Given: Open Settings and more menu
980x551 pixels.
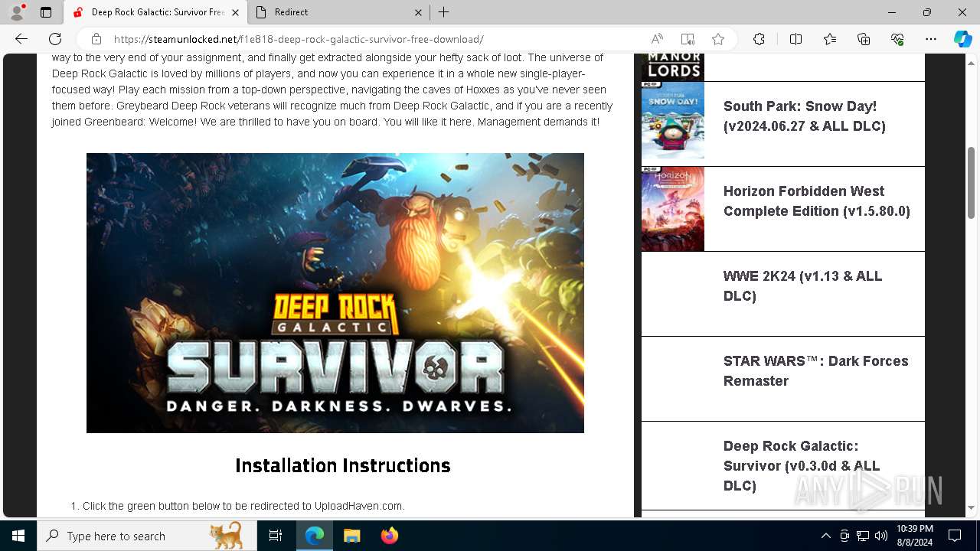Looking at the screenshot, I should pos(931,39).
